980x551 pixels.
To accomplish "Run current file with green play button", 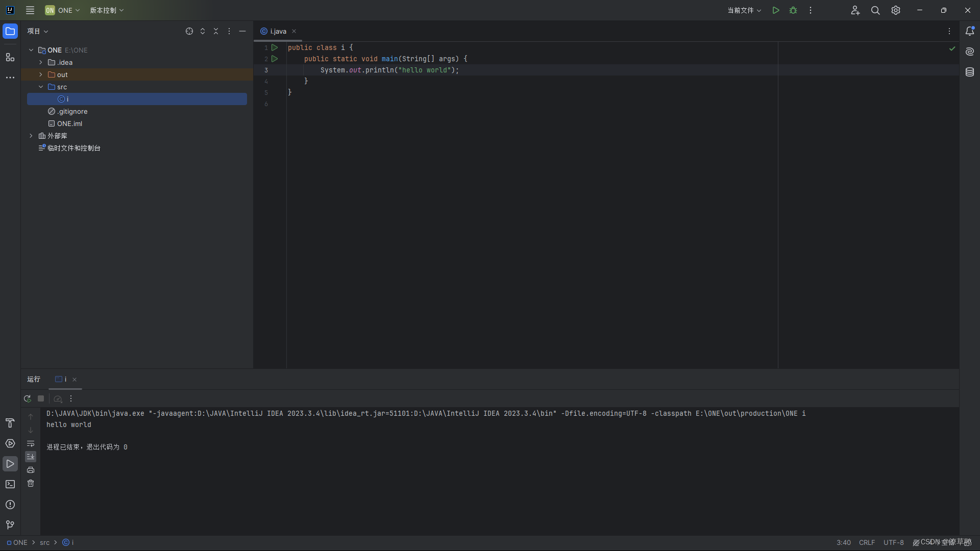I will pos(776,10).
